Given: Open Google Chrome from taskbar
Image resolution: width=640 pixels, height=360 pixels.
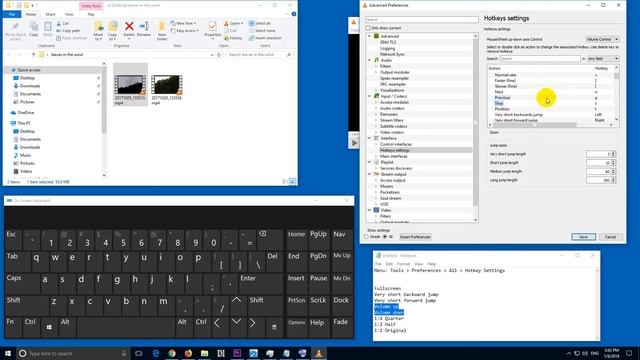Looking at the screenshot, I should pyautogui.click(x=172, y=353).
